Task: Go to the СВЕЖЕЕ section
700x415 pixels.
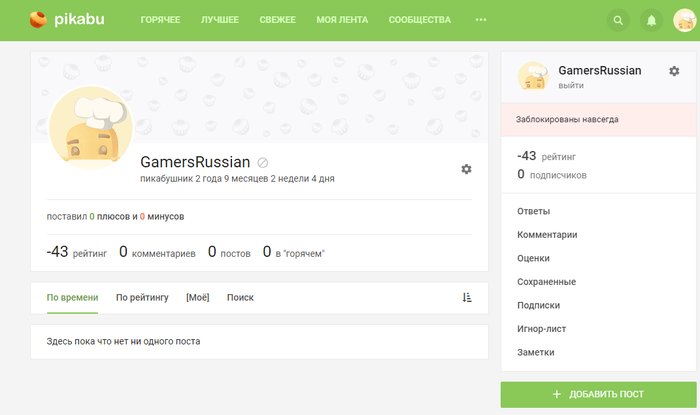Action: click(277, 20)
